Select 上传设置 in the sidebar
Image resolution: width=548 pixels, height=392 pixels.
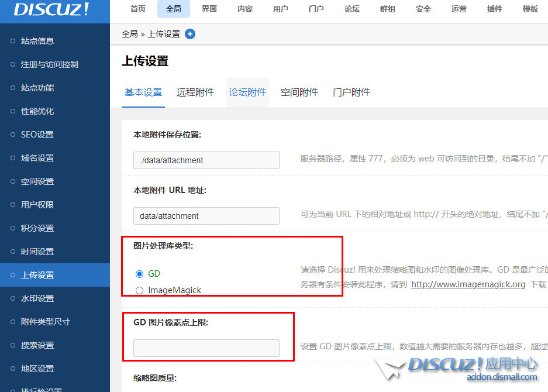coord(55,275)
